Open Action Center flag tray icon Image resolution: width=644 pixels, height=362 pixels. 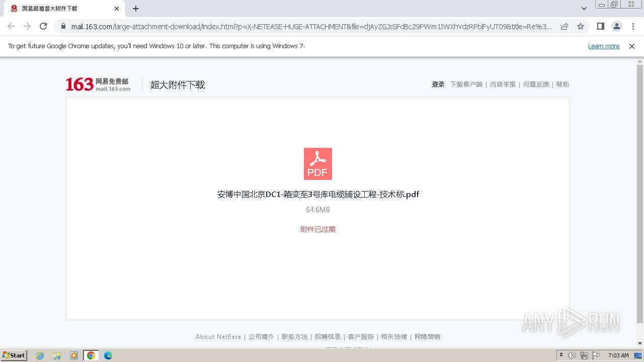(x=596, y=355)
